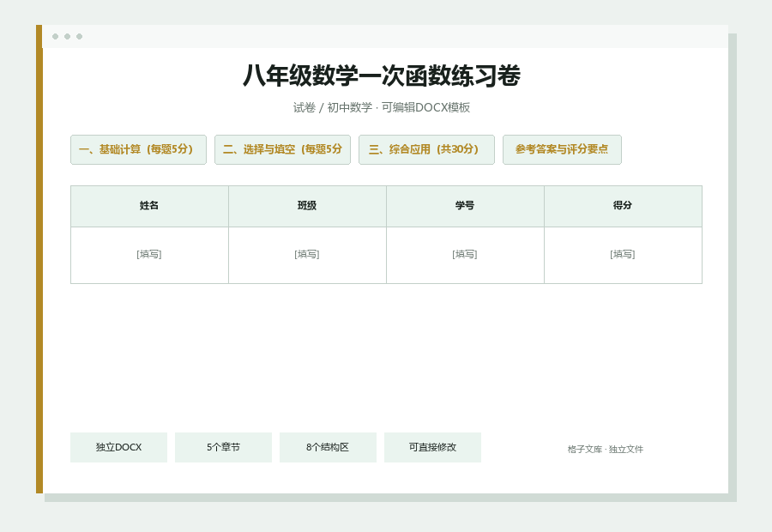Click the subtitle 试卷 / 初中数学 · 可编辑DOCX模板
Viewport: 772px width, 532px height.
click(382, 107)
